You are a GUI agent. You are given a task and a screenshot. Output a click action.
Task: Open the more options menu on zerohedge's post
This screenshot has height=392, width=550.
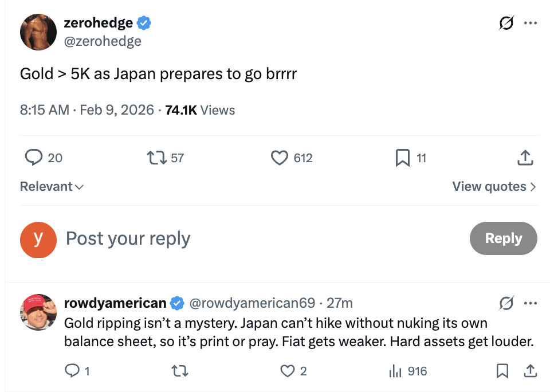pos(531,23)
